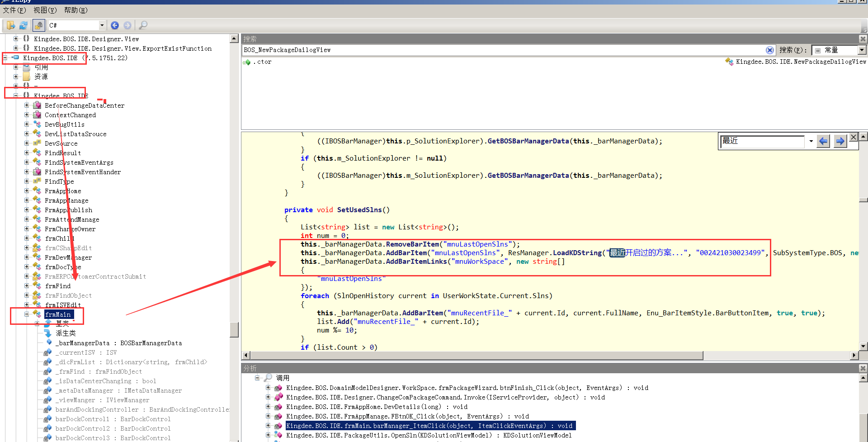Click the frmCSharpEdit internal class icon
The width and height of the screenshot is (868, 442).
click(37, 247)
